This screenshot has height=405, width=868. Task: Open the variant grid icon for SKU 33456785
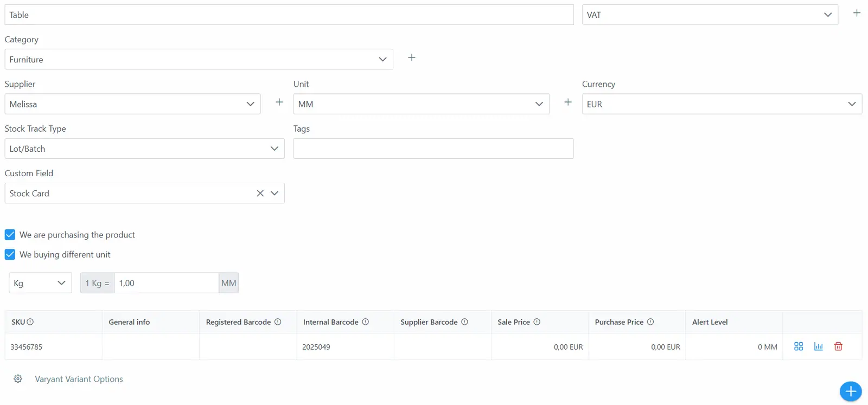[x=799, y=346]
